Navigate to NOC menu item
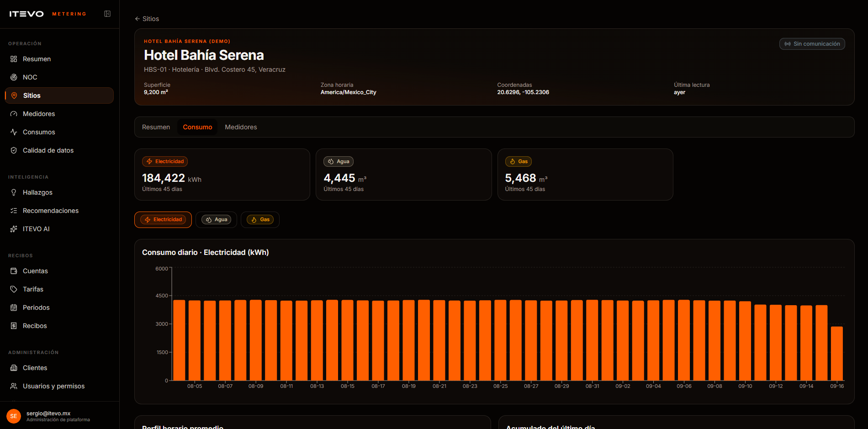 pyautogui.click(x=59, y=77)
